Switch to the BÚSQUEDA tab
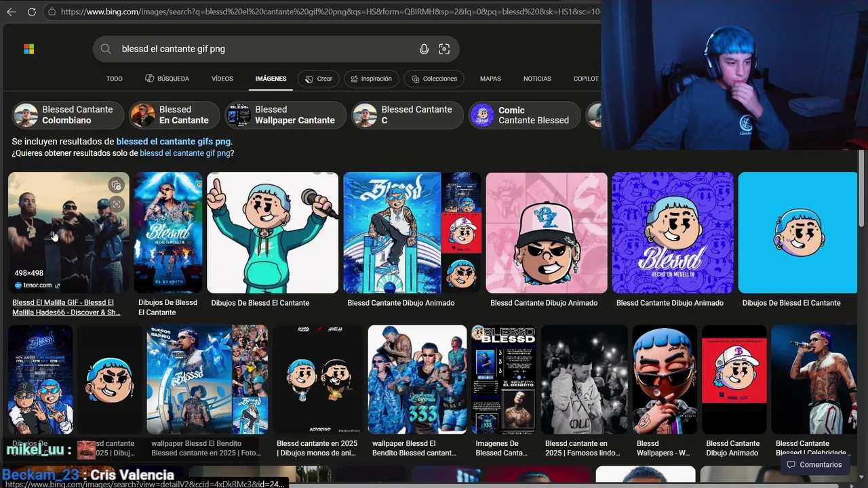868x488 pixels. pyautogui.click(x=167, y=79)
